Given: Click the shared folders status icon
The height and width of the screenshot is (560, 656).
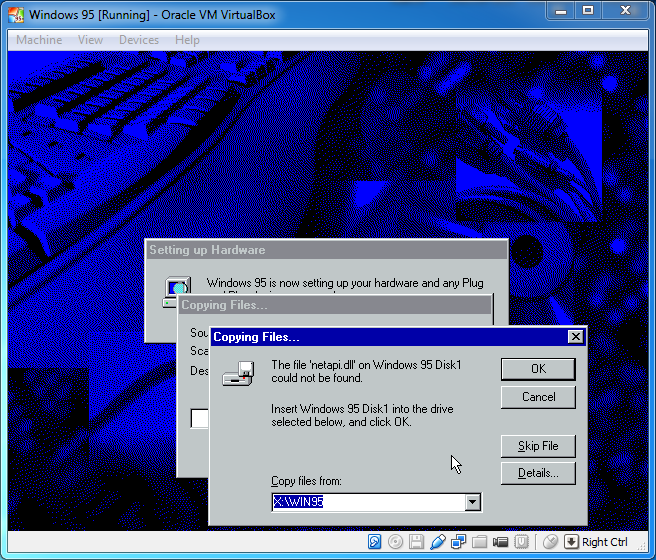Looking at the screenshot, I should pos(479,542).
